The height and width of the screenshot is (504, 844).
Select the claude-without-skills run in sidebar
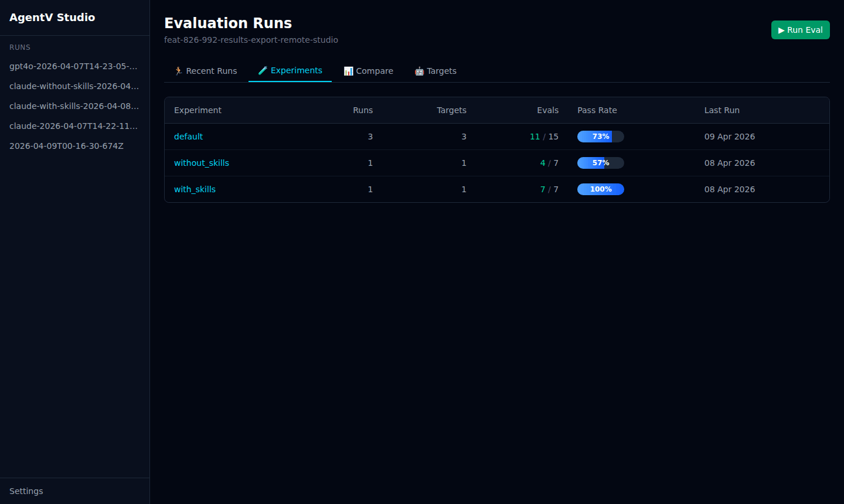tap(74, 86)
